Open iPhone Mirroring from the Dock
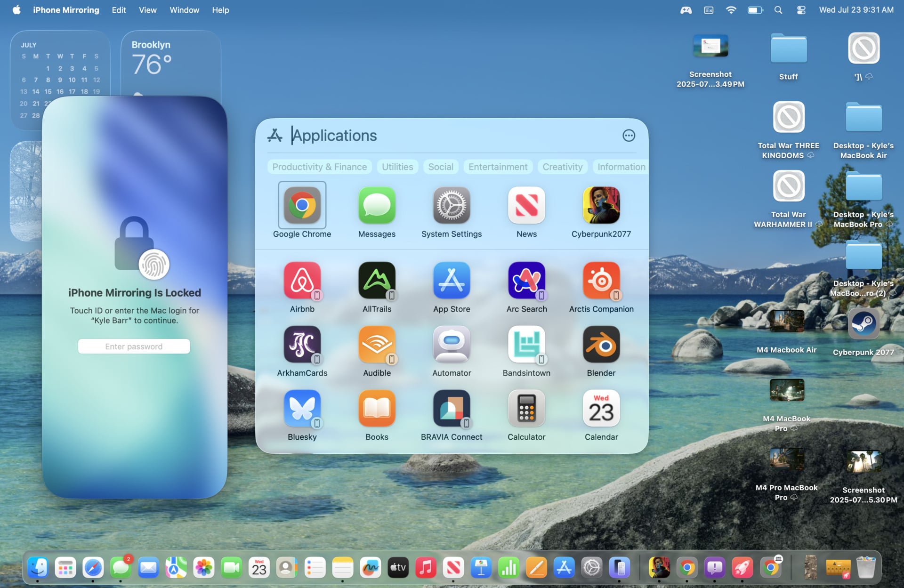Image resolution: width=904 pixels, height=588 pixels. coord(620,568)
